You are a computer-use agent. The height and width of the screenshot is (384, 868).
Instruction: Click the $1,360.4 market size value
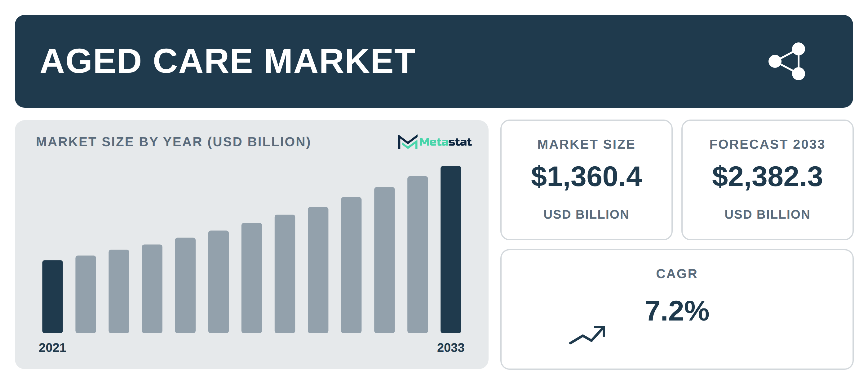[586, 177]
